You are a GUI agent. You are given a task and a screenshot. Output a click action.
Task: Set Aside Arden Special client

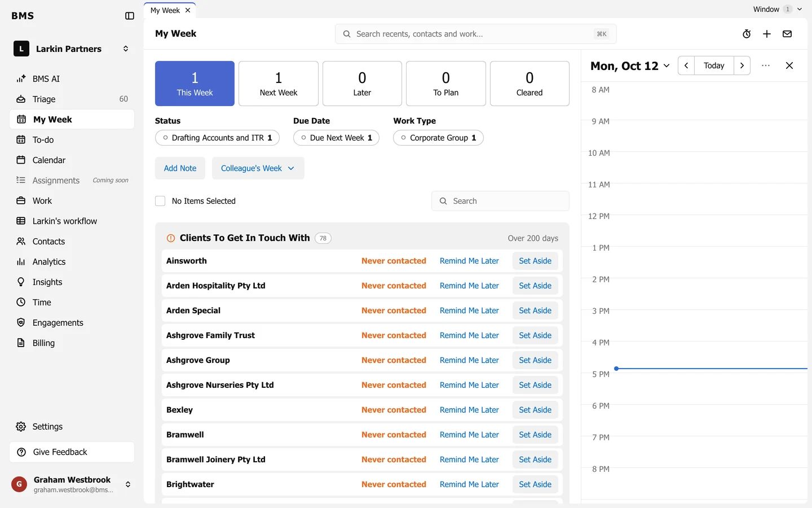click(x=535, y=310)
